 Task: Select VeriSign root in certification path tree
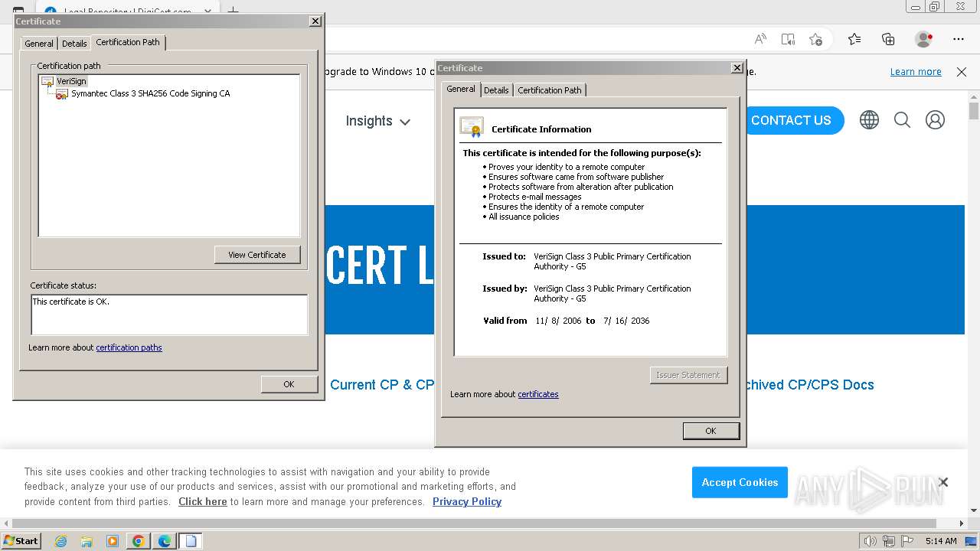[x=71, y=81]
